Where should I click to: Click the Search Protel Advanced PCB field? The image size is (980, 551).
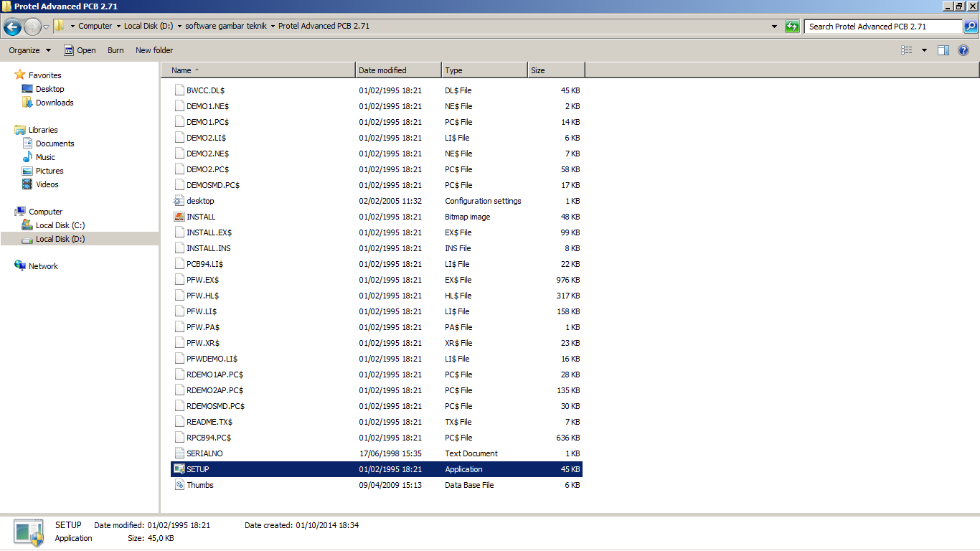coord(883,27)
